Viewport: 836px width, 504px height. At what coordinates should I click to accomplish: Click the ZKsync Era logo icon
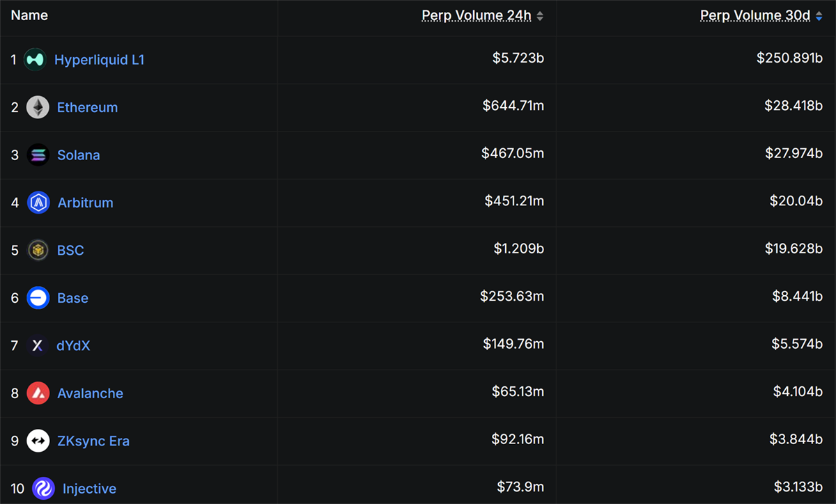[x=38, y=441]
